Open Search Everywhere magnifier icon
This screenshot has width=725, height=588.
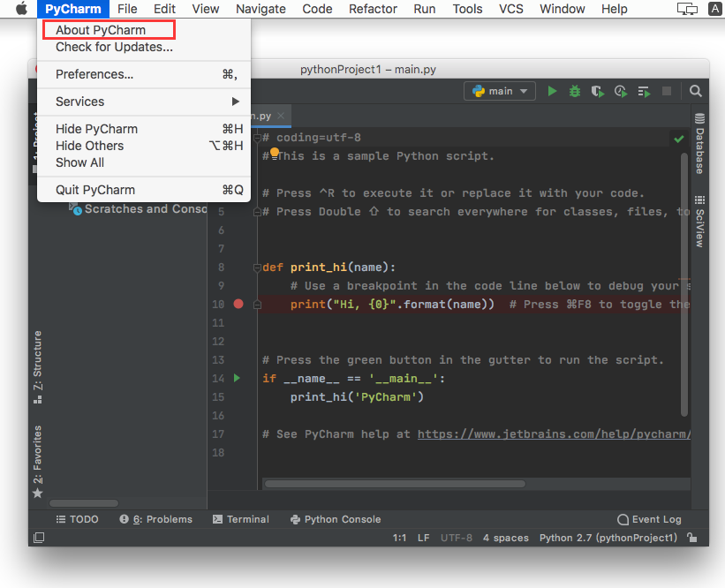point(696,91)
